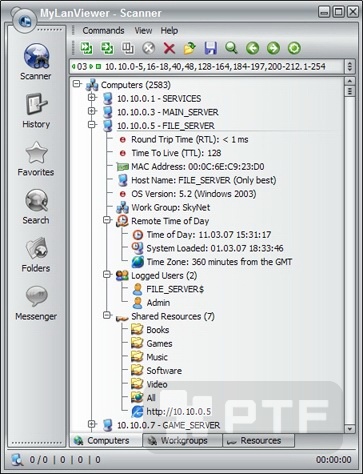Image resolution: width=363 pixels, height=474 pixels.
Task: Click the 00:00:00 timer in status bar
Action: (x=334, y=460)
